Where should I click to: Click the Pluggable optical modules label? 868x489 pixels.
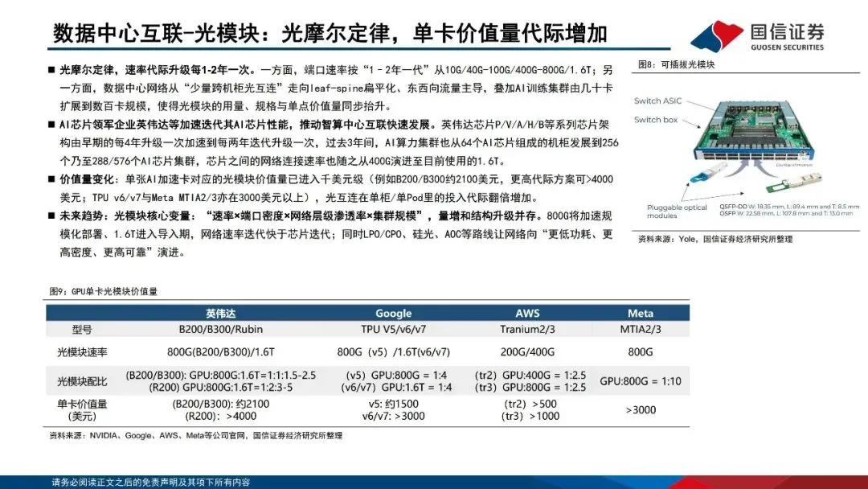point(677,211)
